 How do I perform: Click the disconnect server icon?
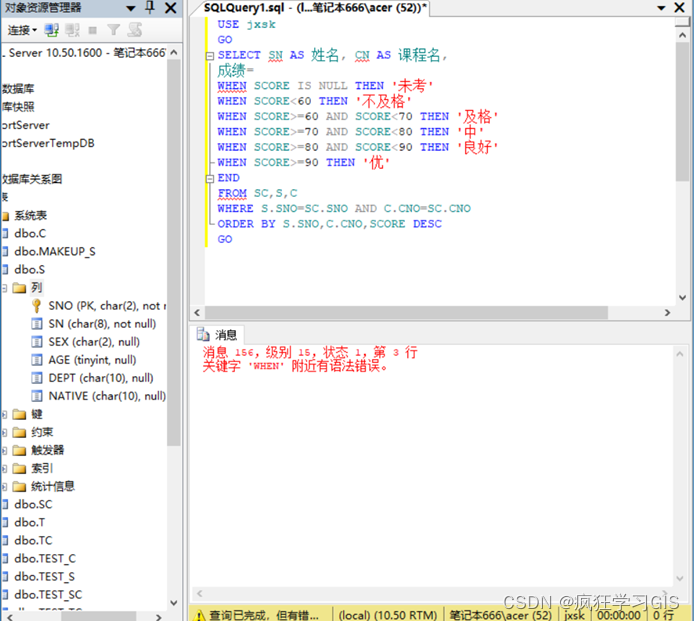pos(72,30)
